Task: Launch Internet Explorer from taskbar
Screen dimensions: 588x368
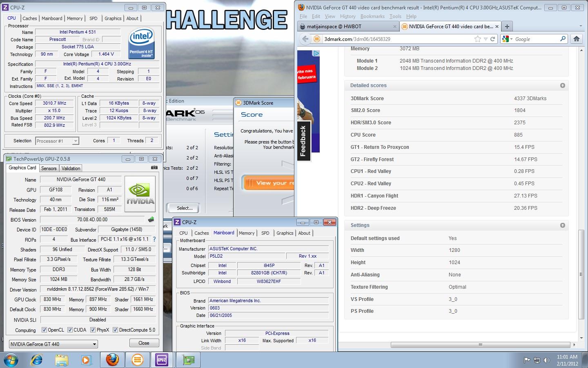Action: pos(37,360)
